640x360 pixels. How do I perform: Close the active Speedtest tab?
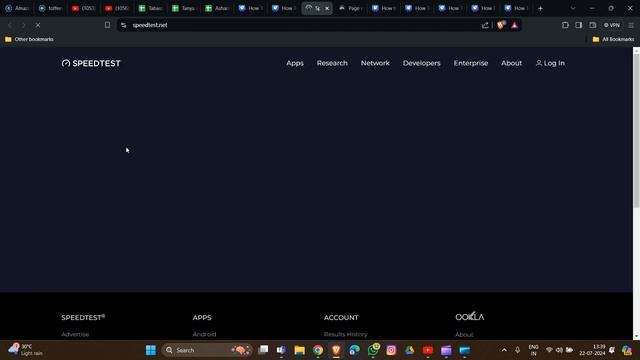(x=327, y=8)
